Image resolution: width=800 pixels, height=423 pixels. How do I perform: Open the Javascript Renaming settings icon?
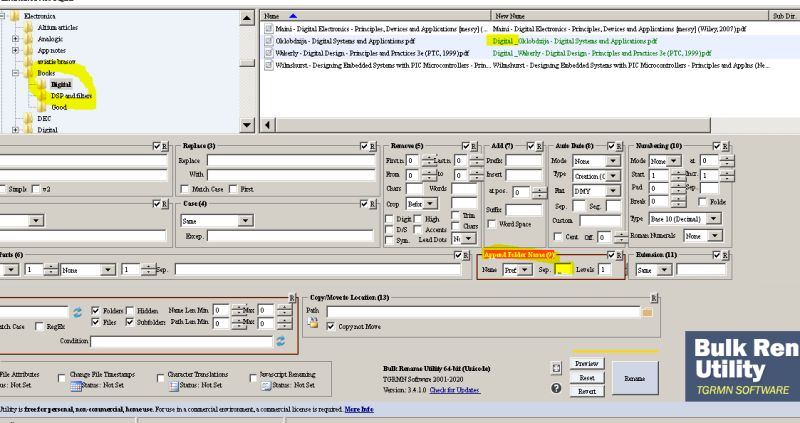266,386
